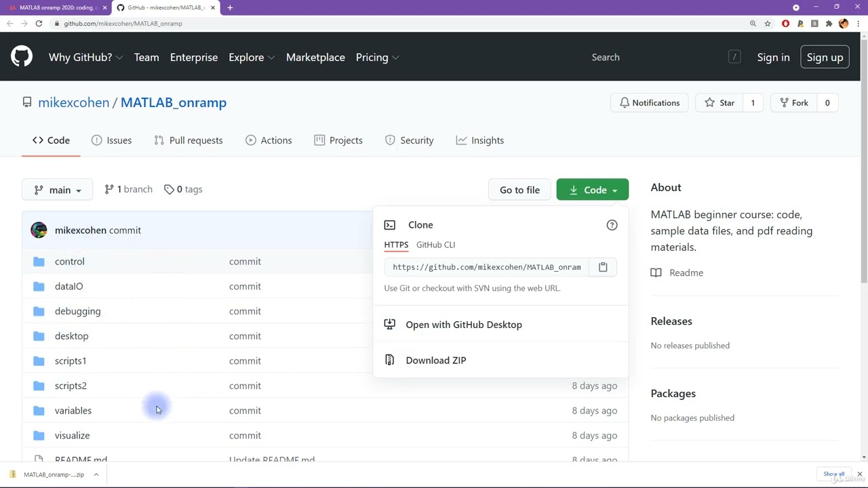
Task: Switch to the Actions tab
Action: (269, 140)
